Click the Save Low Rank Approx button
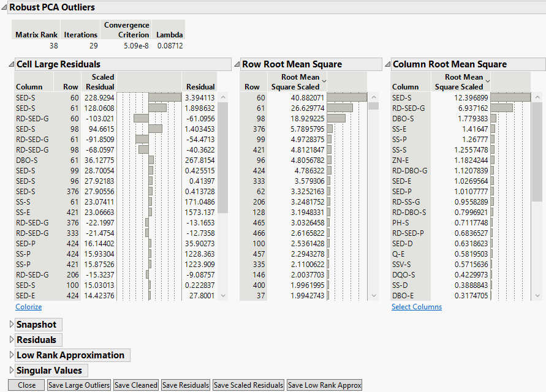Image resolution: width=546 pixels, height=392 pixels. 324,385
